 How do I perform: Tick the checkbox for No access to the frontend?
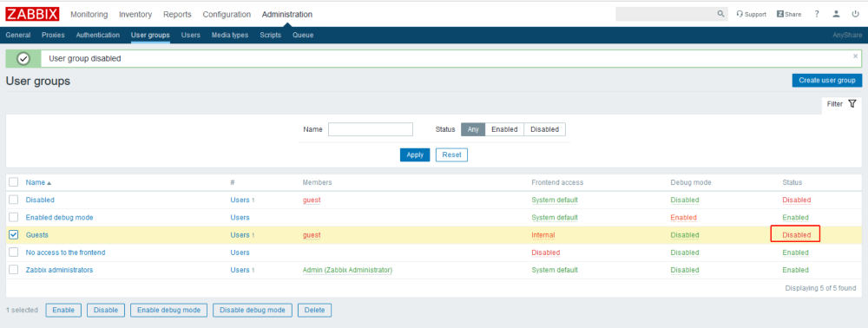pyautogui.click(x=14, y=253)
